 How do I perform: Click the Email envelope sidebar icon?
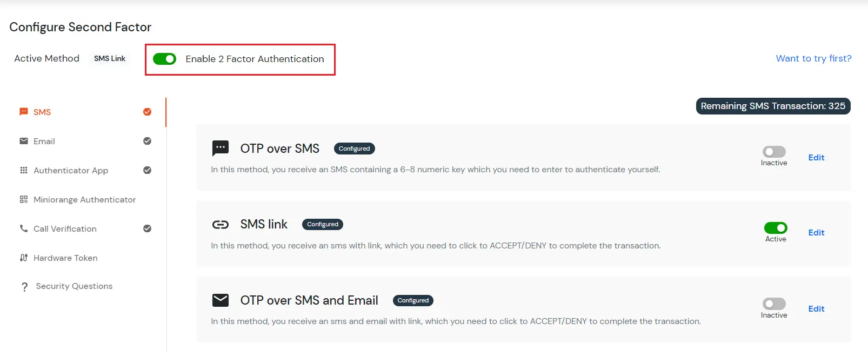[24, 141]
